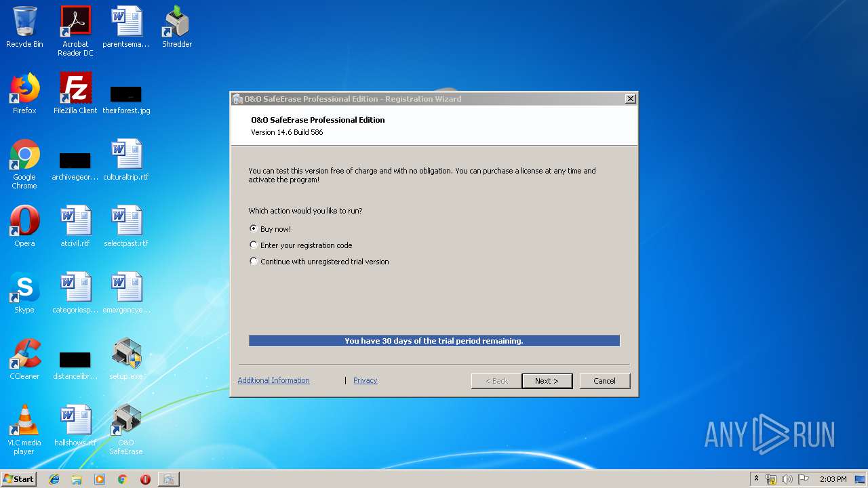Viewport: 868px width, 488px height.
Task: Open the Google Chrome desktop shortcut
Action: tap(24, 164)
